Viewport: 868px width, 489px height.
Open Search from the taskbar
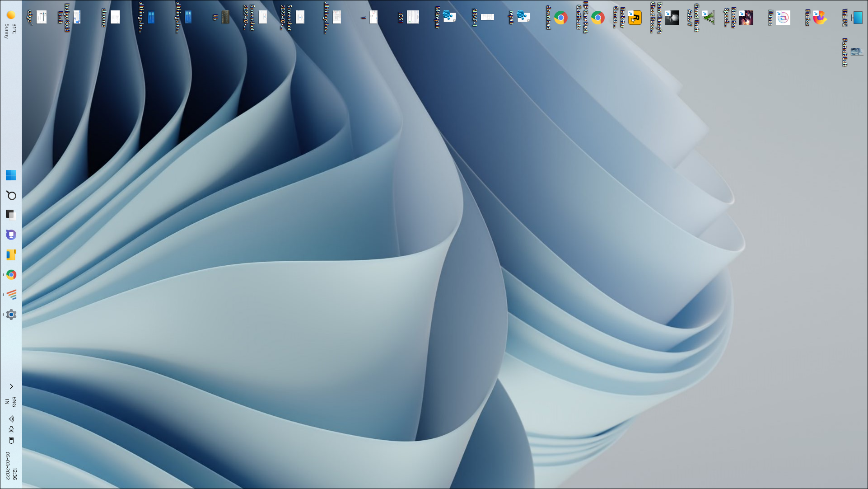[11, 196]
